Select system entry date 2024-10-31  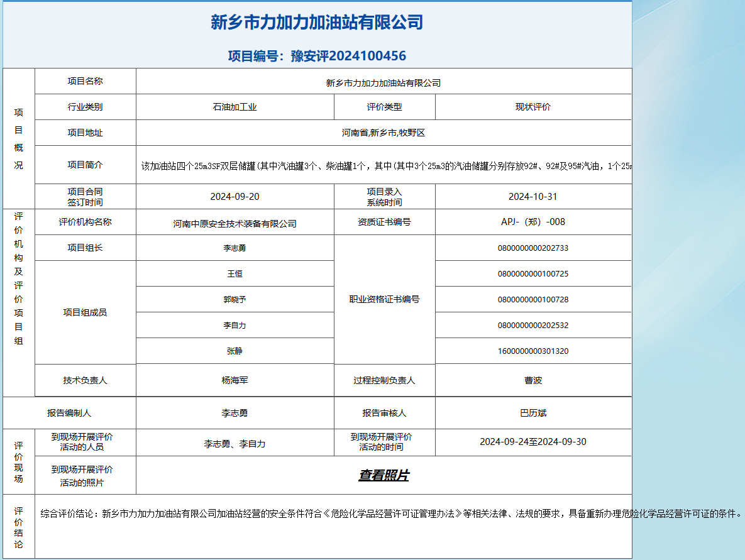tap(533, 197)
